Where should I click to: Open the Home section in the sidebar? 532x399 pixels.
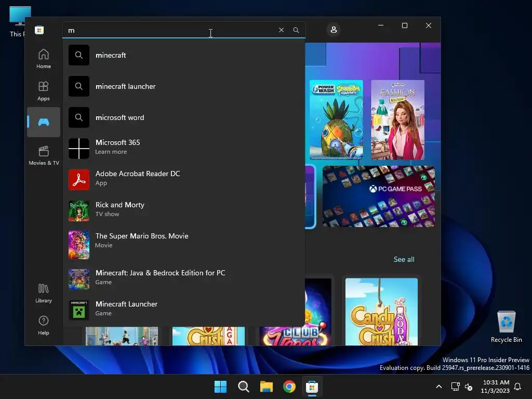pos(44,59)
